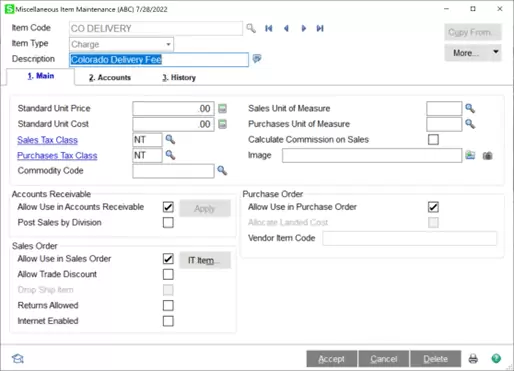Click the Accept button
Viewport: 514px width, 371px height.
(x=332, y=359)
